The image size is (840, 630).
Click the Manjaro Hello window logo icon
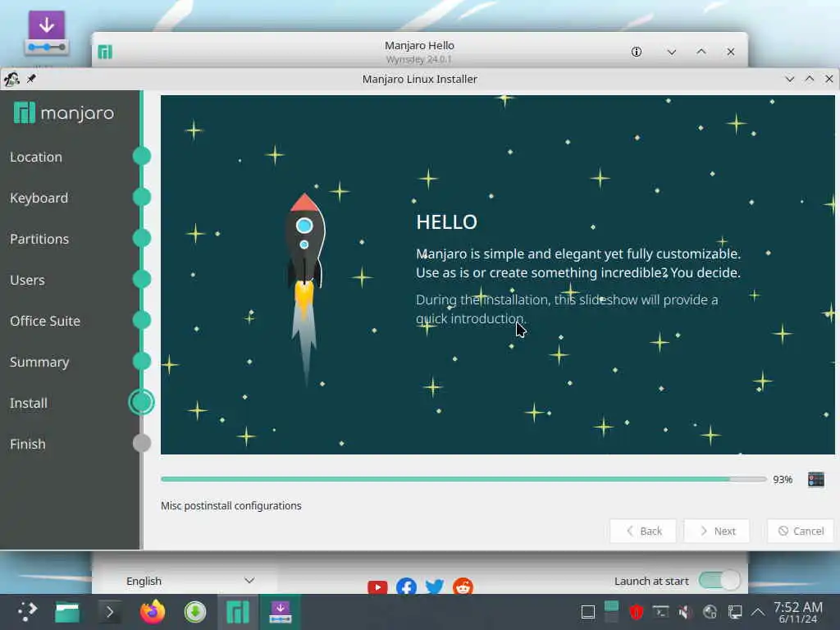(105, 52)
